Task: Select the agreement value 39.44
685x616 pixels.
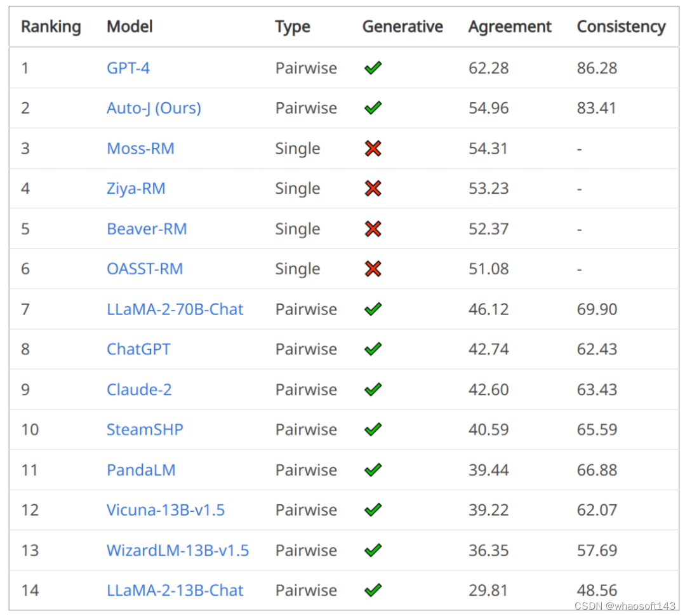Action: [488, 470]
